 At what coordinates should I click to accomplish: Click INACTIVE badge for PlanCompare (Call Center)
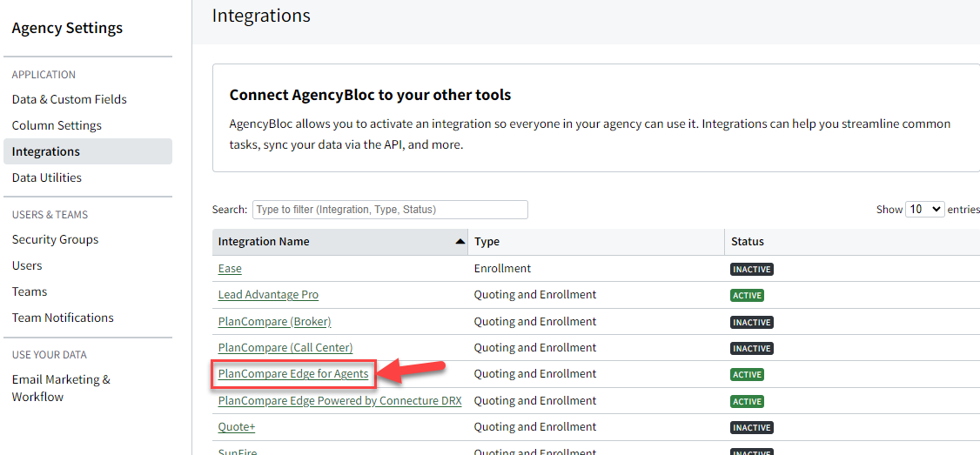point(753,348)
